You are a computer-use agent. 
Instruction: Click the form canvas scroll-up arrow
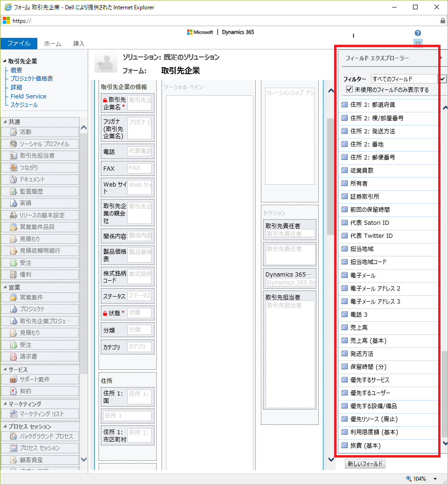(x=331, y=90)
